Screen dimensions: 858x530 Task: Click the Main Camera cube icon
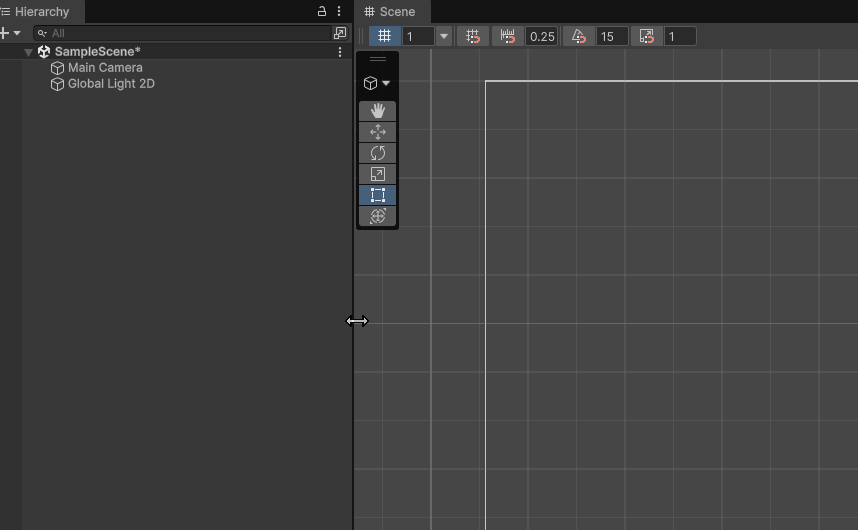coord(57,68)
